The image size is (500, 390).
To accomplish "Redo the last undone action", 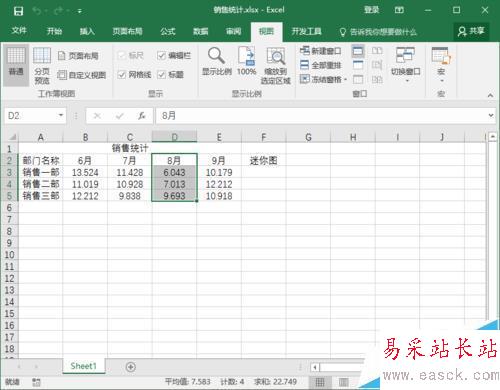I will tap(58, 11).
